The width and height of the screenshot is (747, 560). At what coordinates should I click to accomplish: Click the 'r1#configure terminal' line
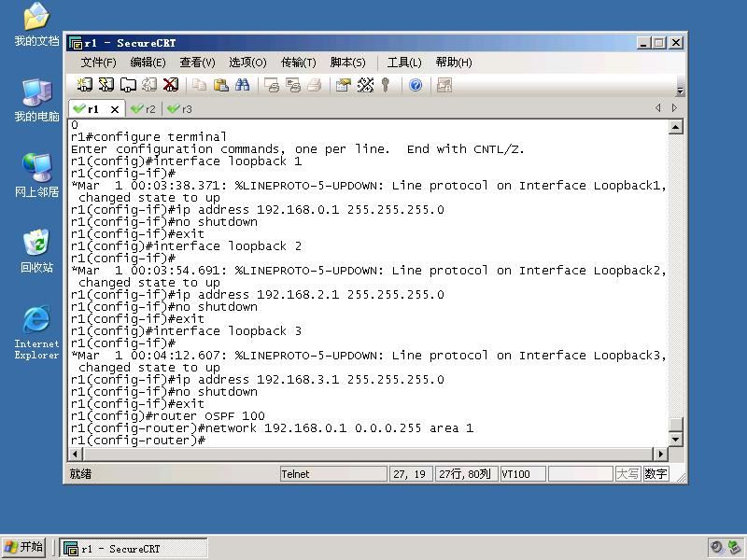[x=148, y=137]
